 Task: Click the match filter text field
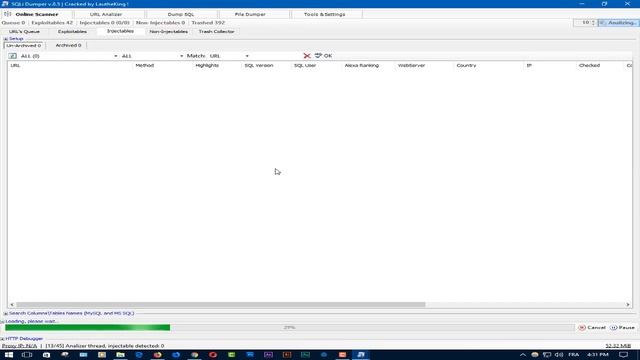[276, 56]
